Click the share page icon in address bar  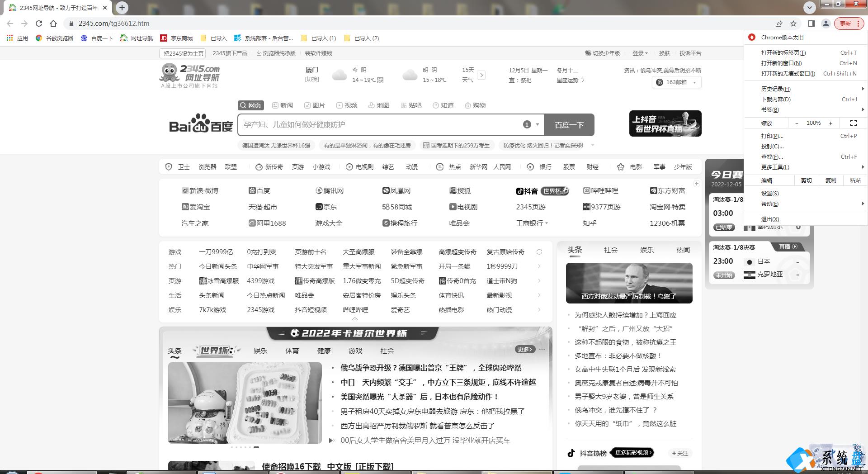779,24
